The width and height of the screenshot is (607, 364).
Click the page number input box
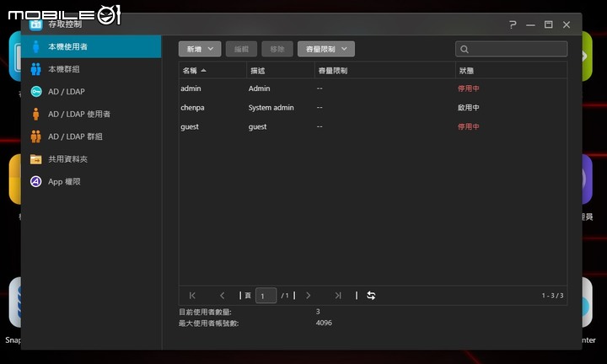(x=266, y=296)
